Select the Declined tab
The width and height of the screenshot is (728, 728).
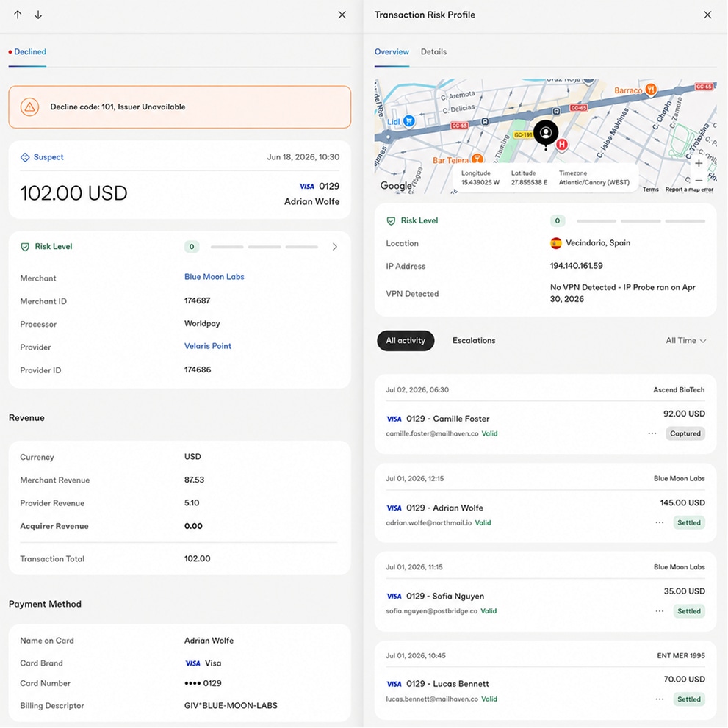point(27,51)
